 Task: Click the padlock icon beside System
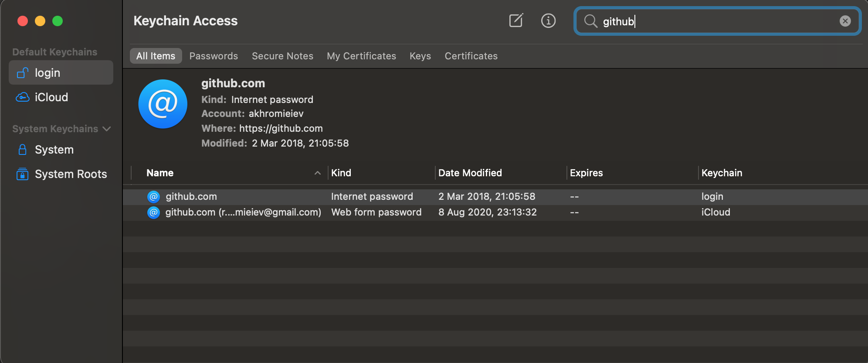tap(23, 150)
